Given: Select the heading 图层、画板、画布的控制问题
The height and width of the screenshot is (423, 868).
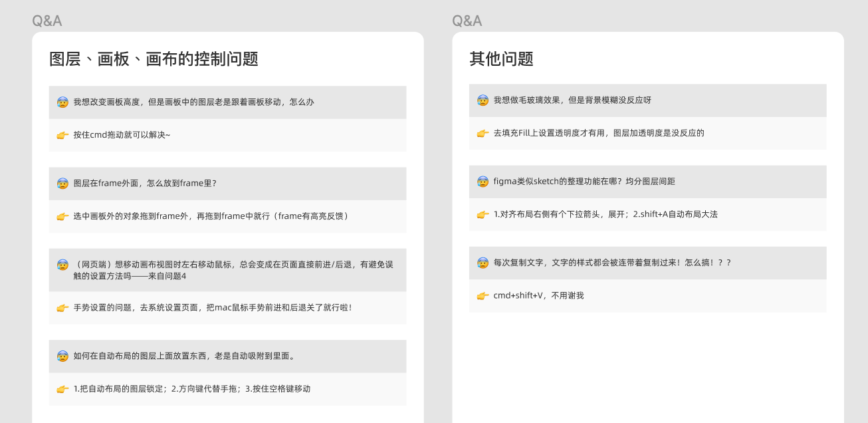Looking at the screenshot, I should tap(154, 59).
